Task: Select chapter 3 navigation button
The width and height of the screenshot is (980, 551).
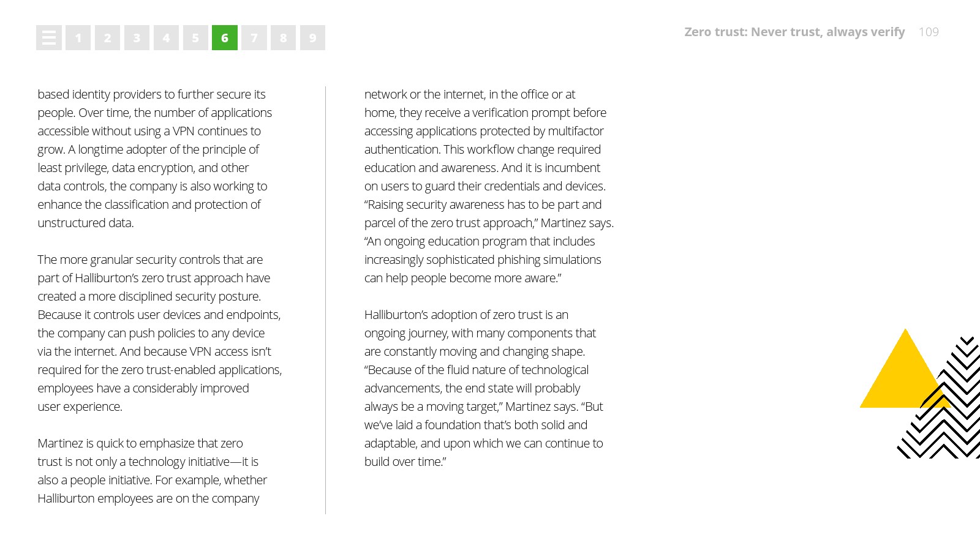Action: (x=137, y=38)
